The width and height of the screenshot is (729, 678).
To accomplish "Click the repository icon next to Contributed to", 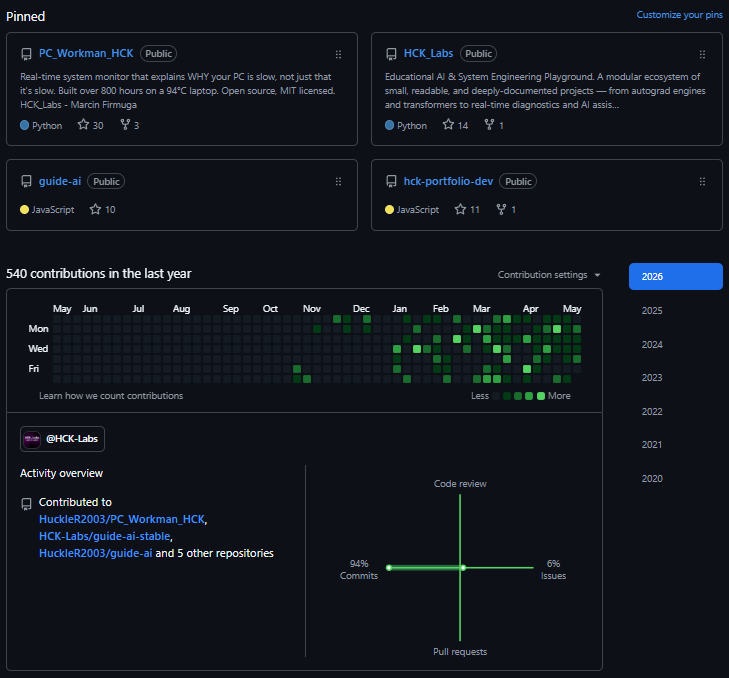I will [x=27, y=504].
